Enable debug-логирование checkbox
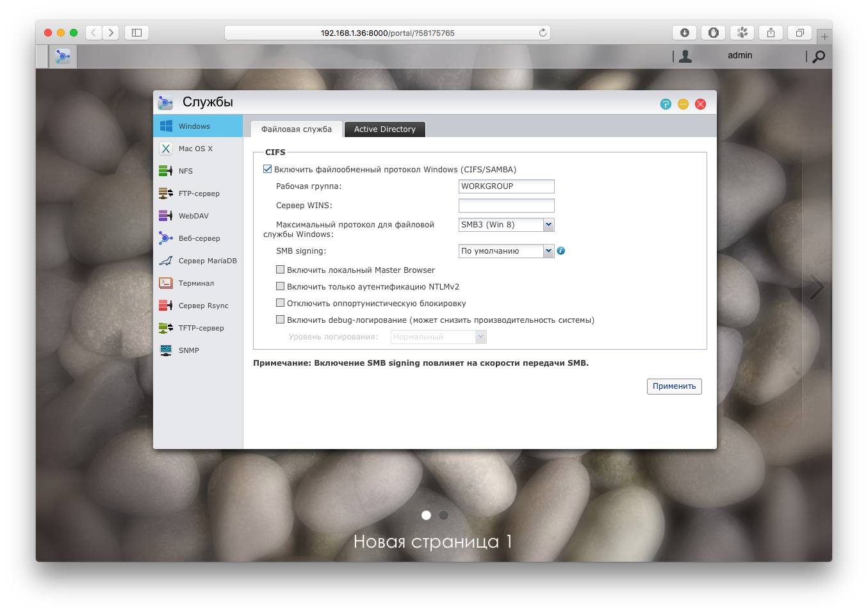 (x=280, y=320)
